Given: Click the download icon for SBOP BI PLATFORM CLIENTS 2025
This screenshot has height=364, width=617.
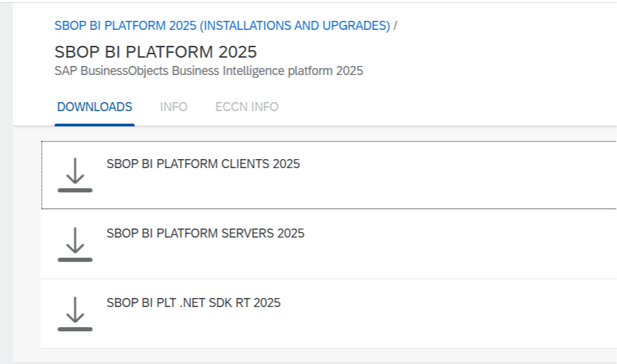Looking at the screenshot, I should 74,175.
